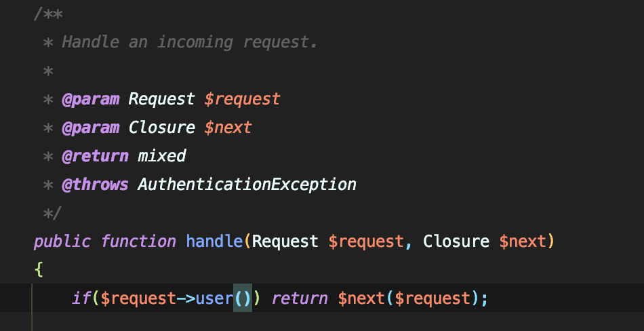The image size is (644, 331).
Task: Click $next in the handle function signature
Action: pyautogui.click(x=522, y=241)
